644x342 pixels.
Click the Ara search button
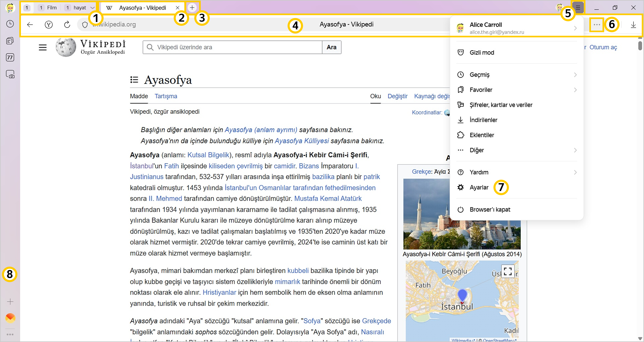331,47
